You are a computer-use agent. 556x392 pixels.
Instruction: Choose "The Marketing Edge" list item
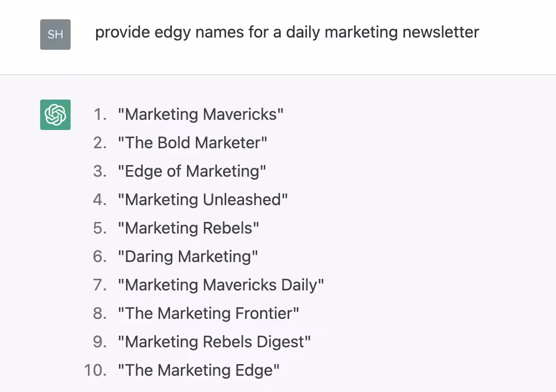pos(199,370)
